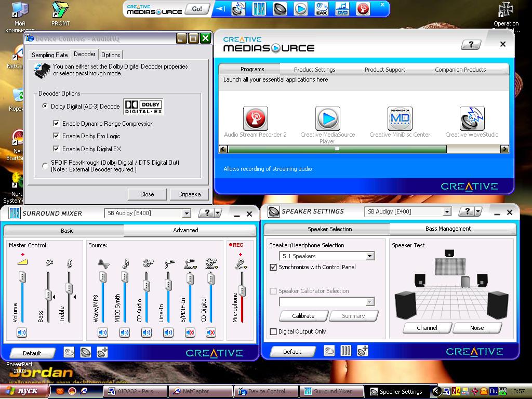Viewport: 532px width, 399px height.
Task: Click the master Volume slider handle
Action: [x=22, y=277]
